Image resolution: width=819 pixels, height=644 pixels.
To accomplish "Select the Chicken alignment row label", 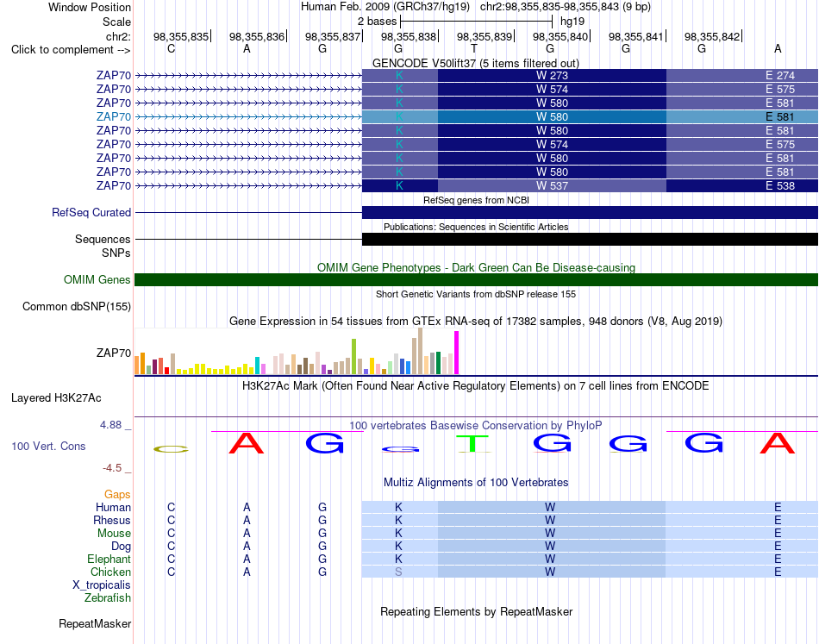I will tap(110, 572).
